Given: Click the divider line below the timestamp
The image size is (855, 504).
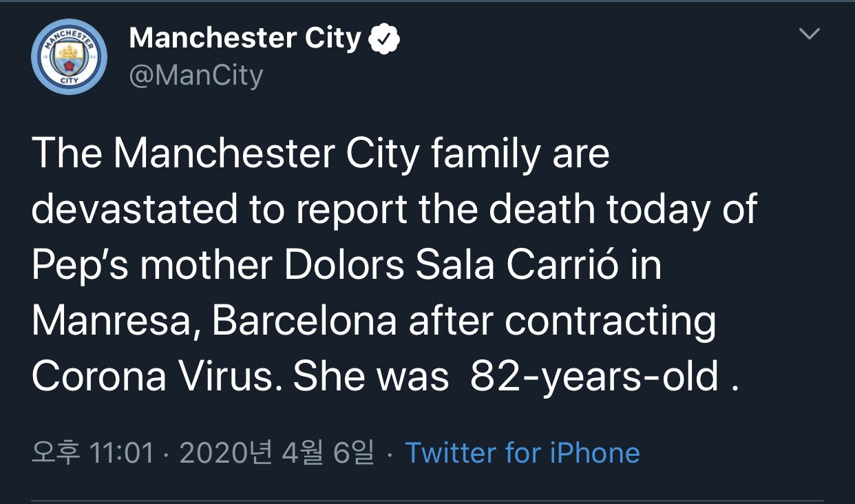Looking at the screenshot, I should point(427,501).
